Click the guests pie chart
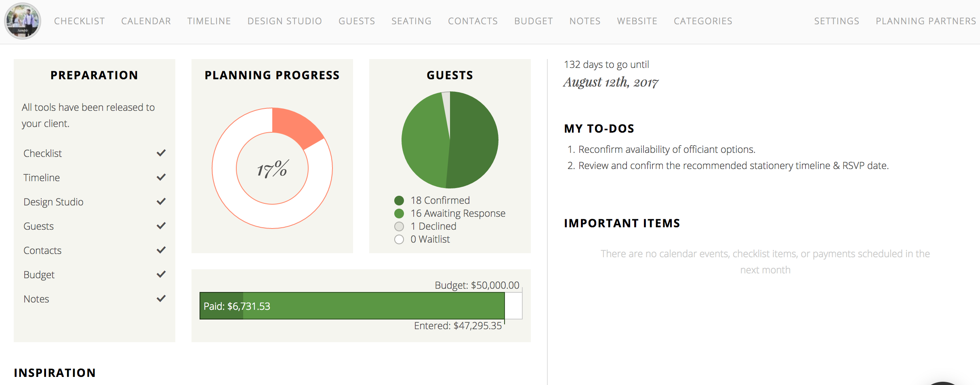The height and width of the screenshot is (385, 980). pyautogui.click(x=450, y=140)
